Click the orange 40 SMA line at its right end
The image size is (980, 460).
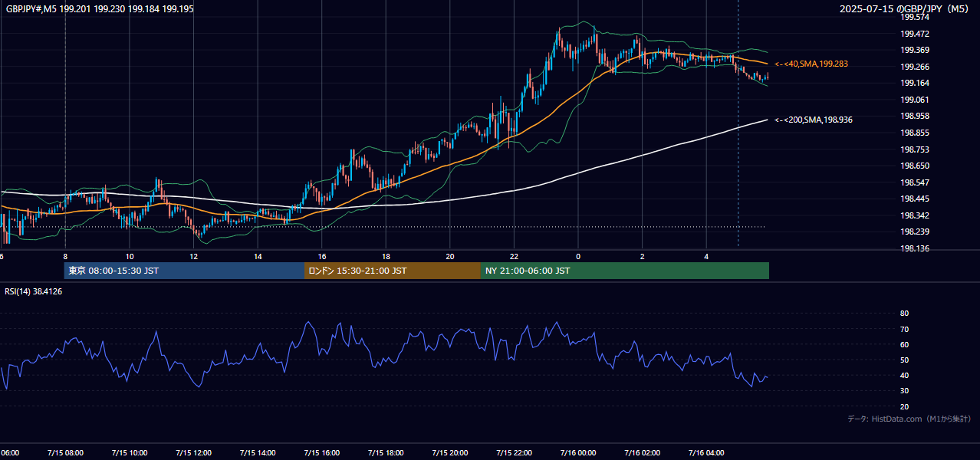coord(766,64)
